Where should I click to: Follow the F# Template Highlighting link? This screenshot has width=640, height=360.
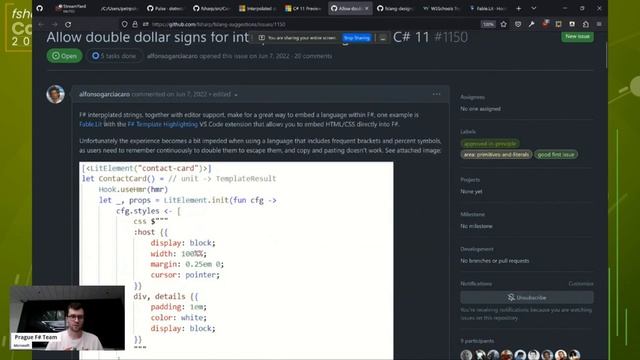(x=162, y=124)
